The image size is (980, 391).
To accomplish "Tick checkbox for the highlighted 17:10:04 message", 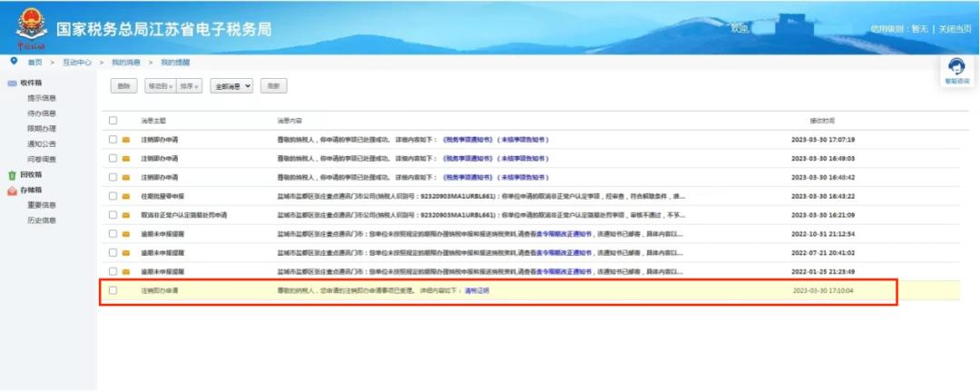I will (113, 289).
